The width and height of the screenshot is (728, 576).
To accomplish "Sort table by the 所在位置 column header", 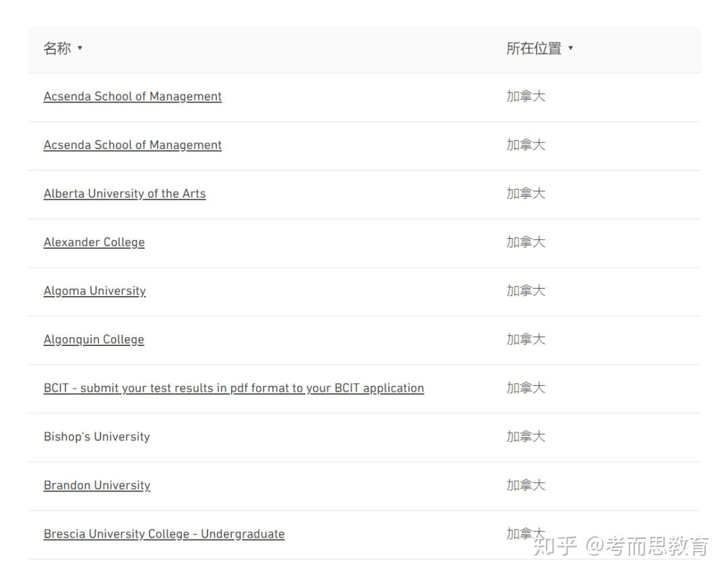I will [539, 49].
